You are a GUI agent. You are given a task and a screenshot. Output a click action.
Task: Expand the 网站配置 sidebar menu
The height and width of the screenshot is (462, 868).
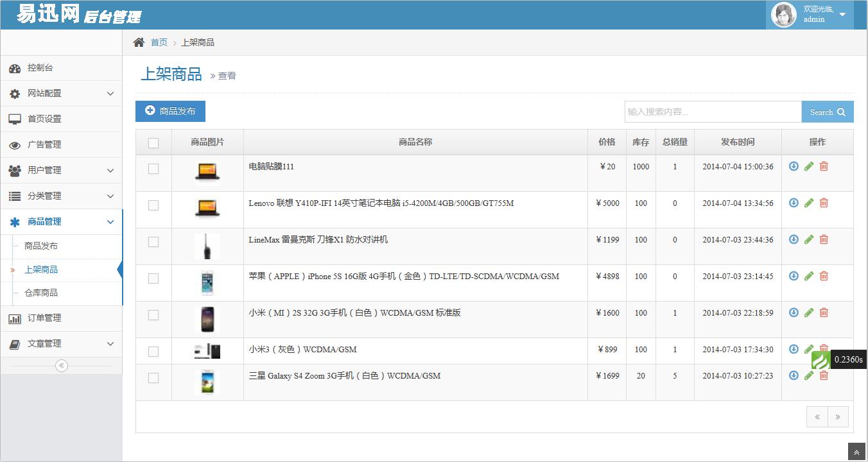coord(61,94)
